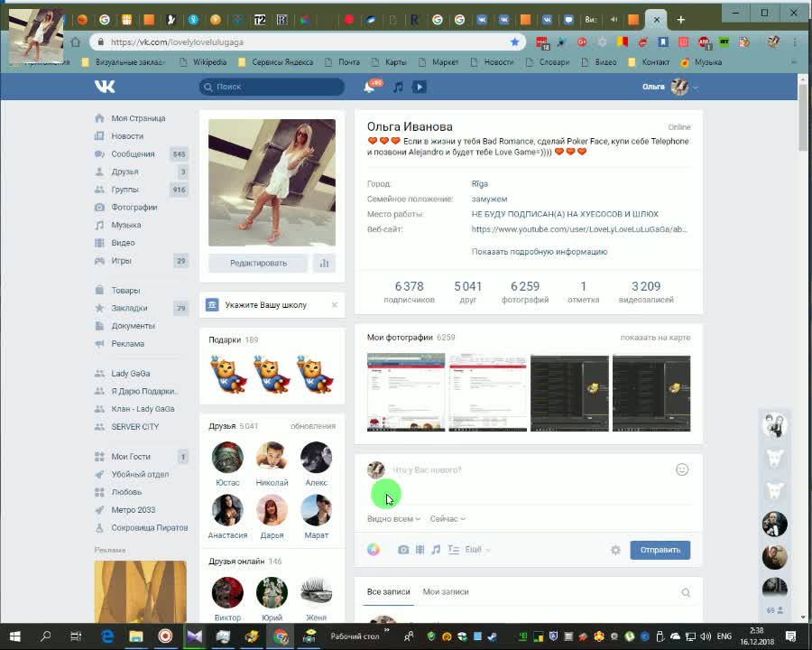
Task: Expand the 'Ещё' attachments dropdown
Action: 475,550
